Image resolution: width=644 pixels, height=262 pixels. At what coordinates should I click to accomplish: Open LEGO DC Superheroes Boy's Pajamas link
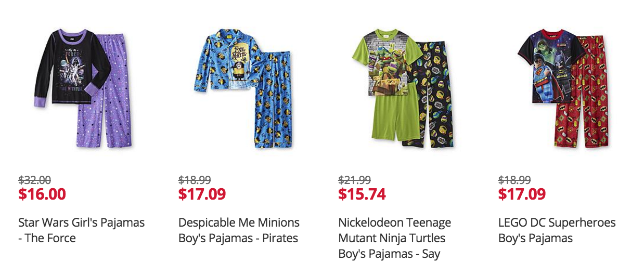[x=557, y=230]
